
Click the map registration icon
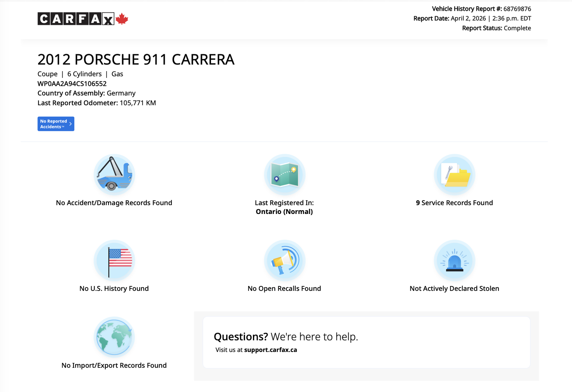pyautogui.click(x=284, y=175)
